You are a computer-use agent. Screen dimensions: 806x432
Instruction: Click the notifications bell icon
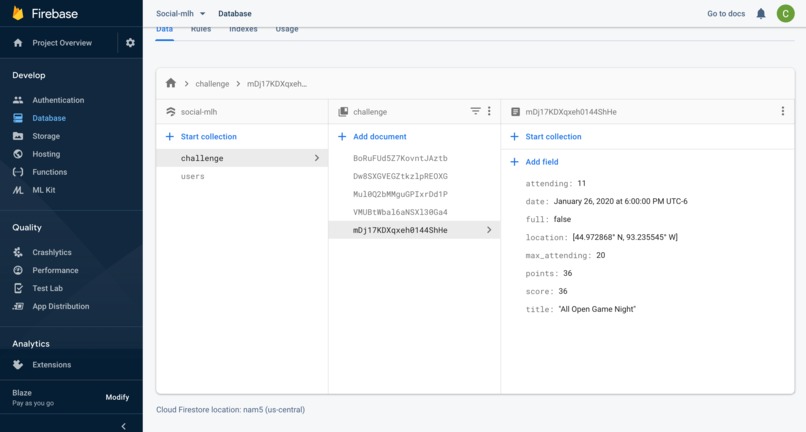(761, 14)
